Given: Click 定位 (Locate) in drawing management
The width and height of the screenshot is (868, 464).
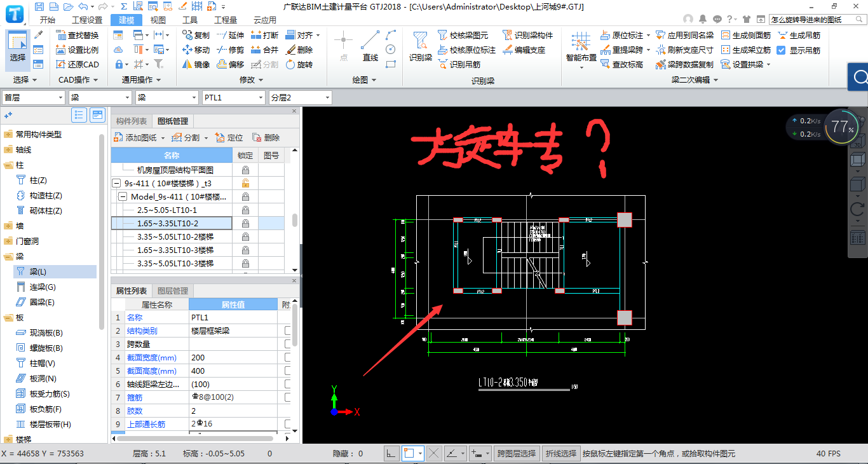Looking at the screenshot, I should tap(229, 137).
